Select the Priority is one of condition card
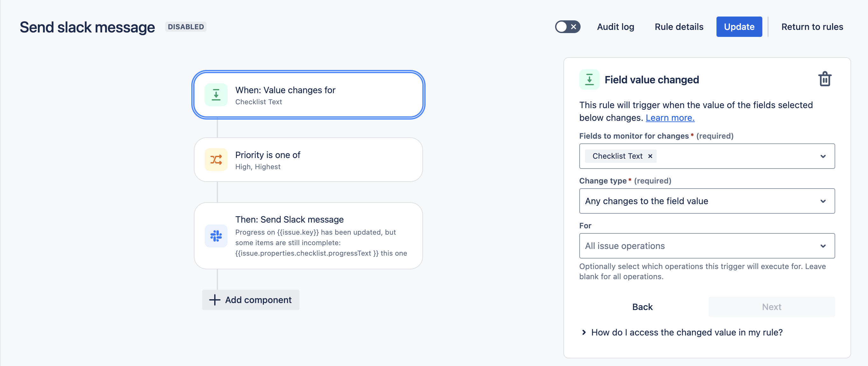The image size is (868, 366). 308,159
